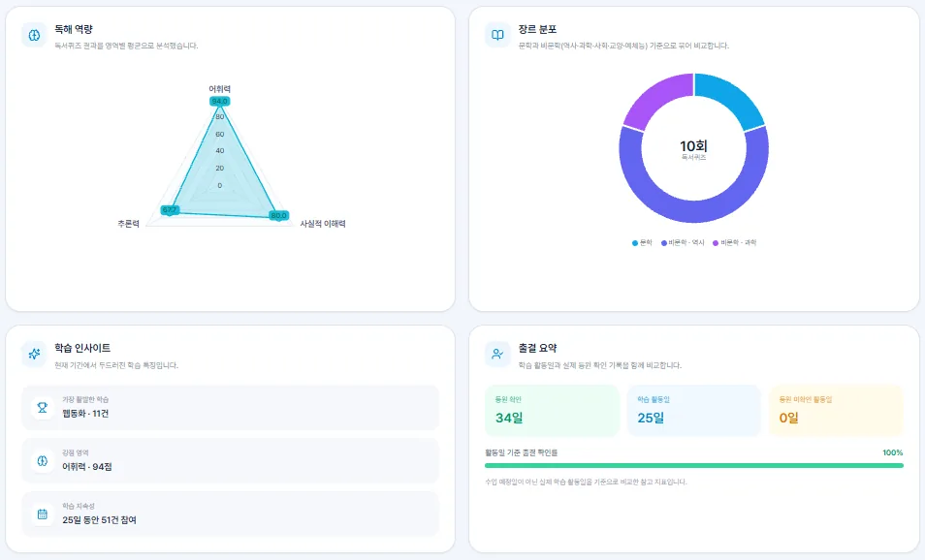Image resolution: width=925 pixels, height=560 pixels.
Task: Click the 100% progress value
Action: 893,452
